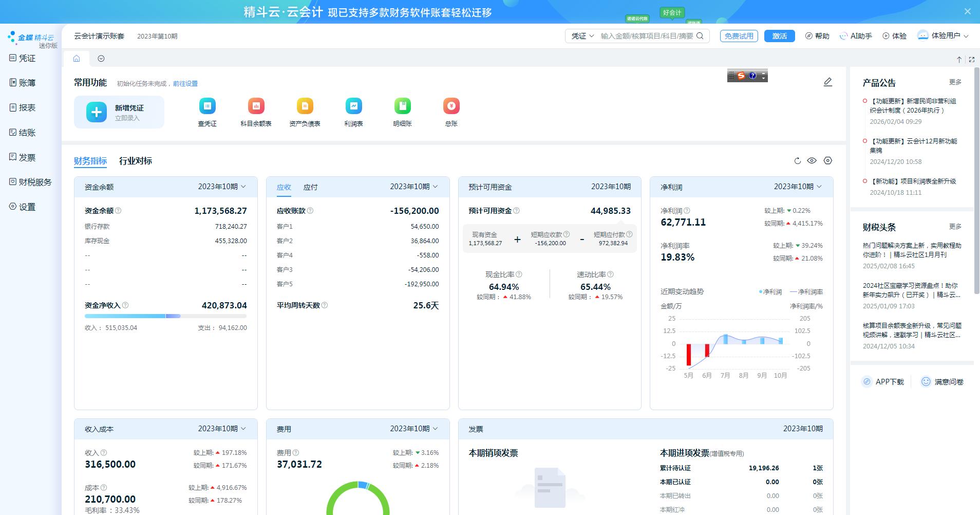Open the 利润表 icon

(x=353, y=106)
